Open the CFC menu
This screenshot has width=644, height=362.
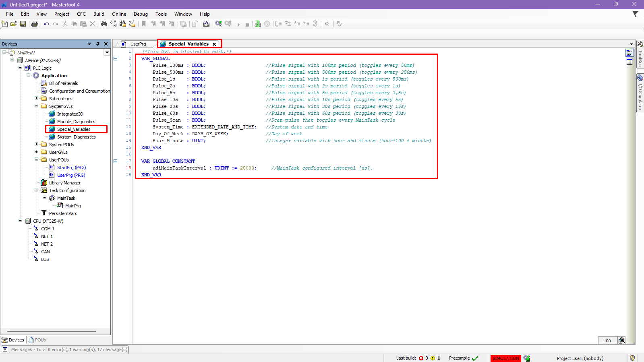[81, 14]
